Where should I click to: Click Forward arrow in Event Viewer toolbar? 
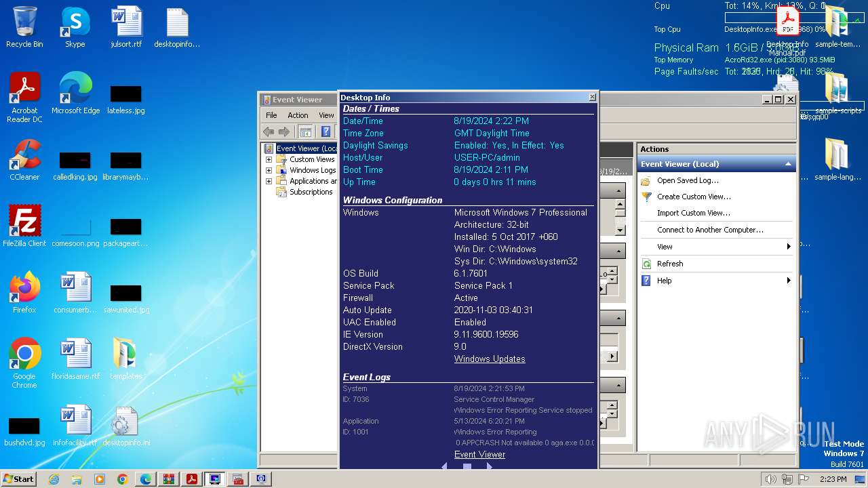[x=283, y=131]
